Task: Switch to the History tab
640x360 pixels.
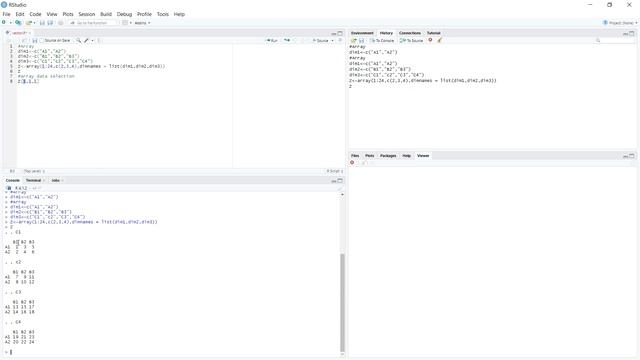Action: pyautogui.click(x=386, y=33)
